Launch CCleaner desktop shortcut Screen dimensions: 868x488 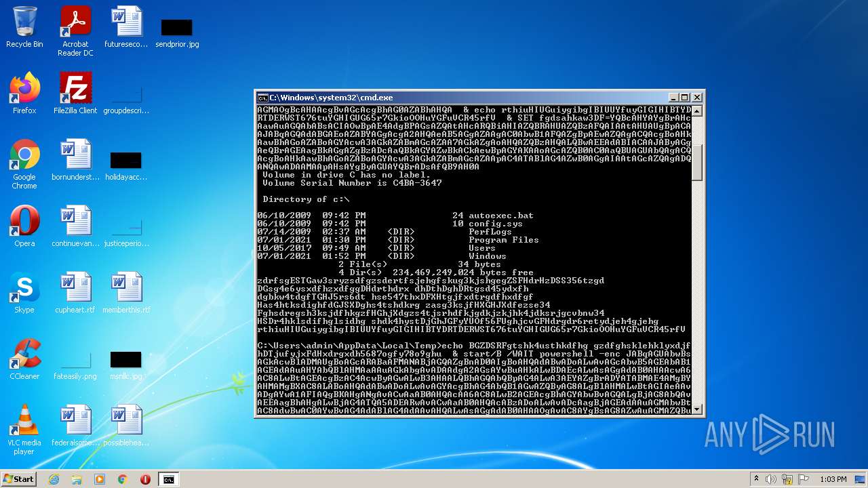coord(24,359)
